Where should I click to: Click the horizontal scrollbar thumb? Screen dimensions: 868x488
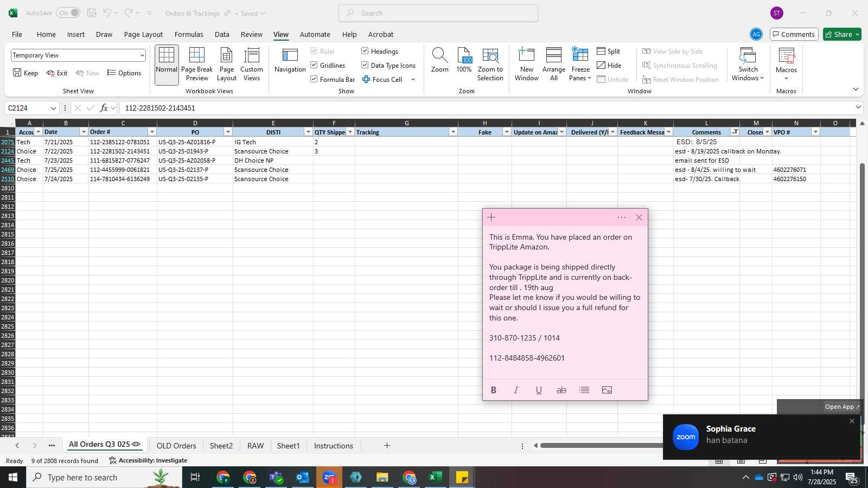pos(601,446)
